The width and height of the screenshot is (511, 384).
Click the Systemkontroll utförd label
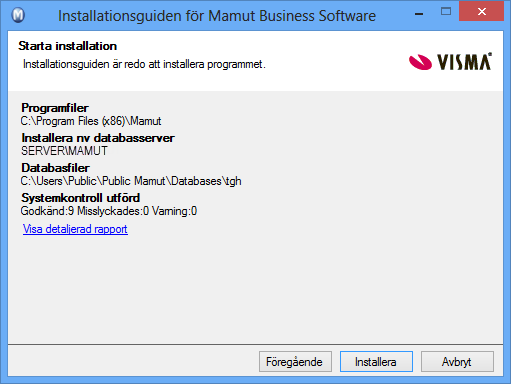coord(80,198)
